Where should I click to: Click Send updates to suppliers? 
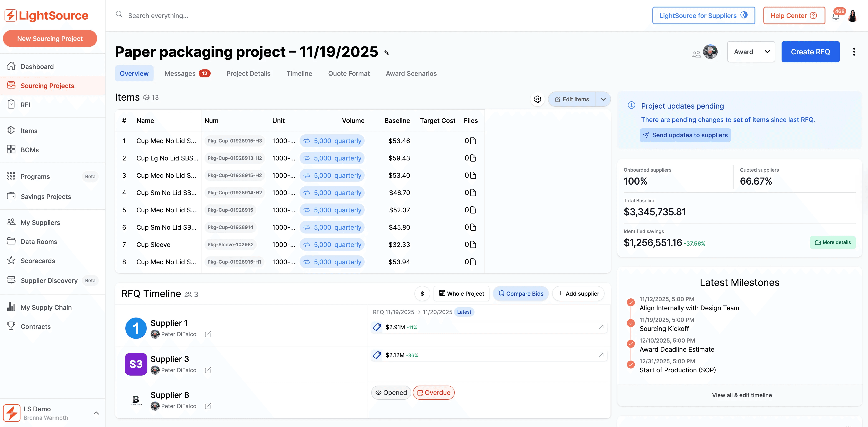tap(685, 135)
